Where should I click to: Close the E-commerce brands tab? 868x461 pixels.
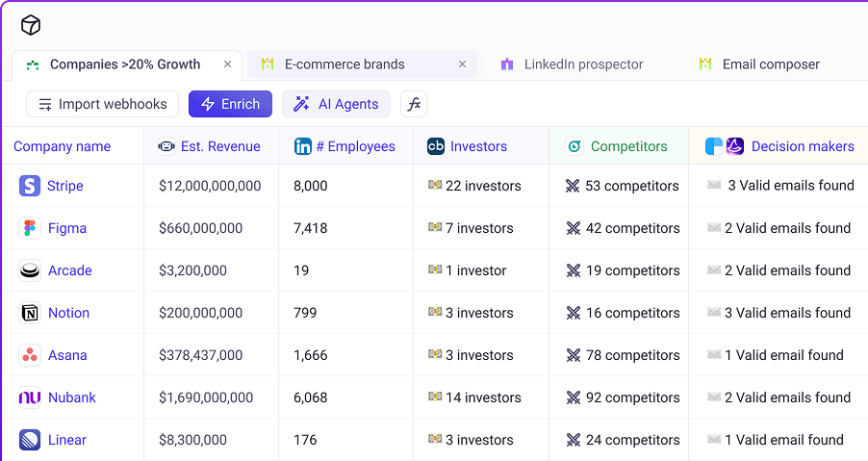[x=462, y=64]
